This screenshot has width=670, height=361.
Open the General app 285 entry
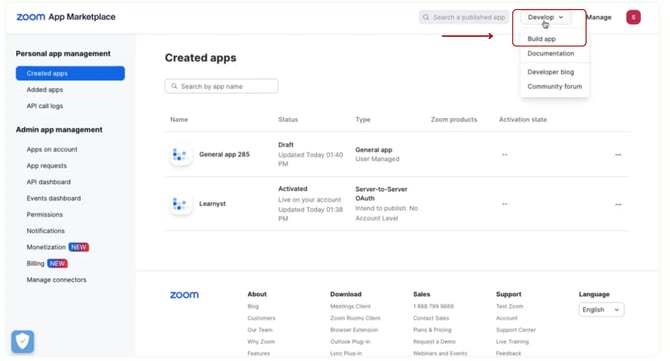pos(224,154)
